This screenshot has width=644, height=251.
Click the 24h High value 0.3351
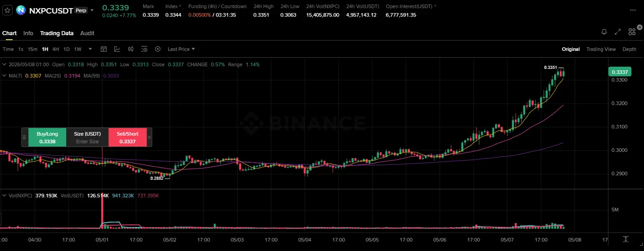[261, 15]
